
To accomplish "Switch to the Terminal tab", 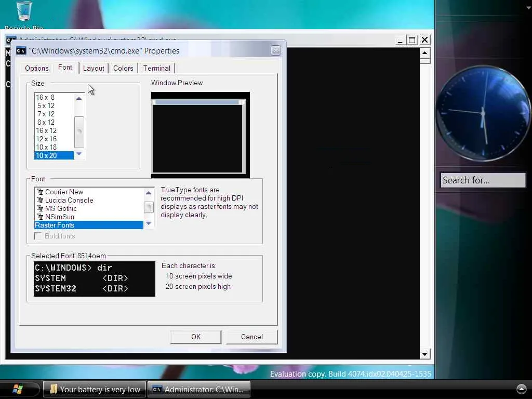I will (x=156, y=68).
